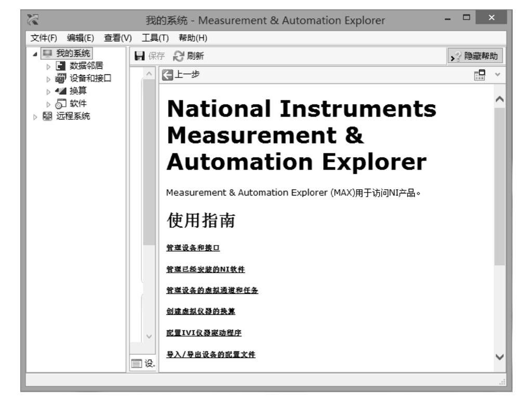Open the 配置IVI仪器驱动程序 link
This screenshot has width=532, height=400.
[x=204, y=332]
